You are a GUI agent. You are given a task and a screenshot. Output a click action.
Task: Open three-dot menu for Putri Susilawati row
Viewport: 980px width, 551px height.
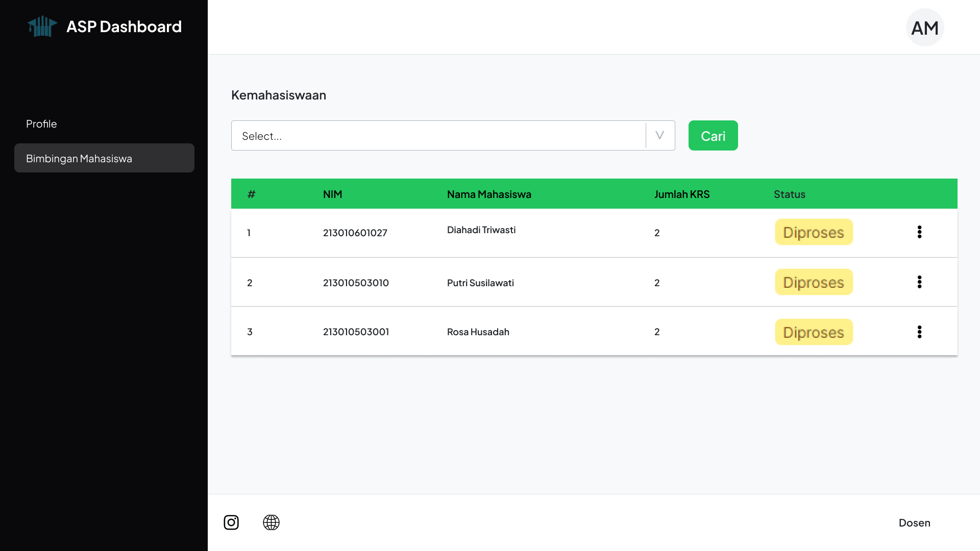tap(919, 282)
